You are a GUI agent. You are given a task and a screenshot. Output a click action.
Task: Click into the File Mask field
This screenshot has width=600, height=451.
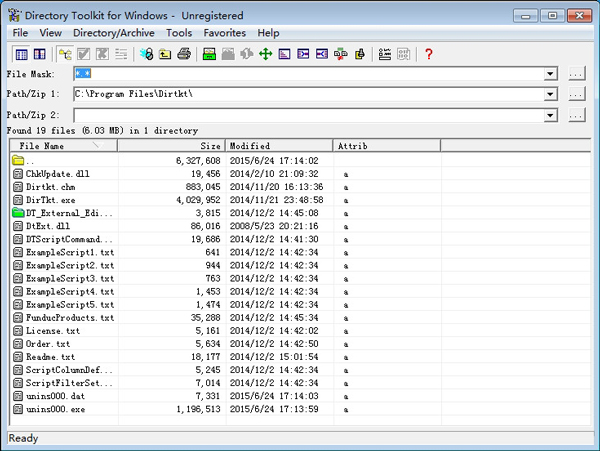pos(308,73)
